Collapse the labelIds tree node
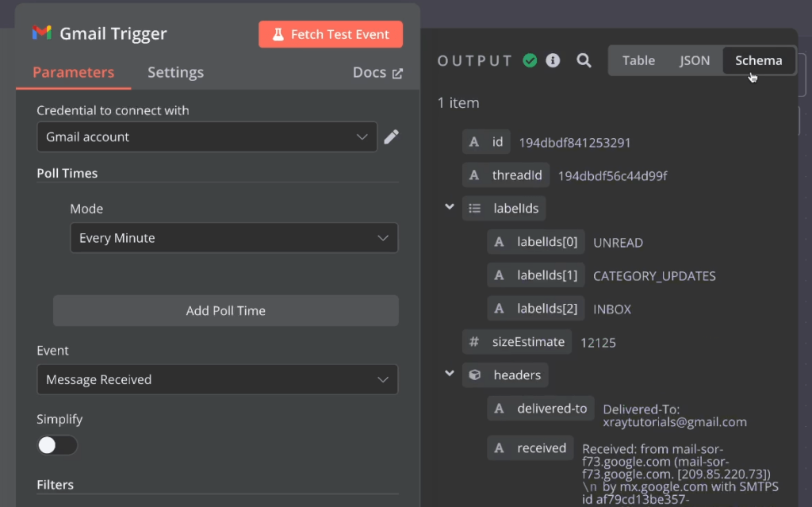812x507 pixels. tap(450, 207)
